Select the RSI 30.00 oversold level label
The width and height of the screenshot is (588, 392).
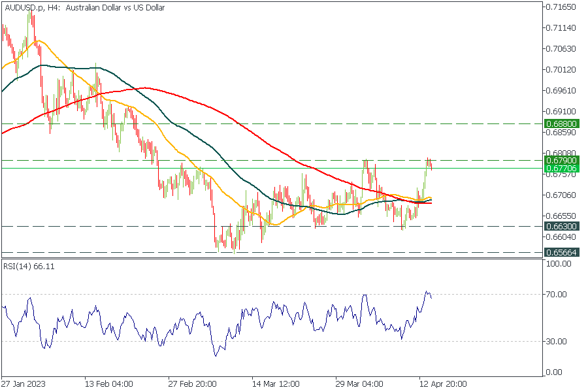pyautogui.click(x=557, y=342)
